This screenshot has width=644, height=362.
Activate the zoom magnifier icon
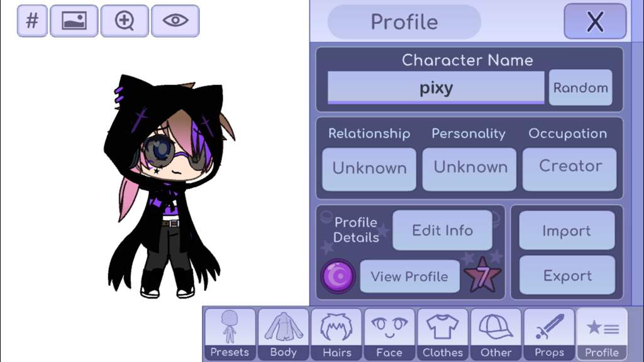125,21
